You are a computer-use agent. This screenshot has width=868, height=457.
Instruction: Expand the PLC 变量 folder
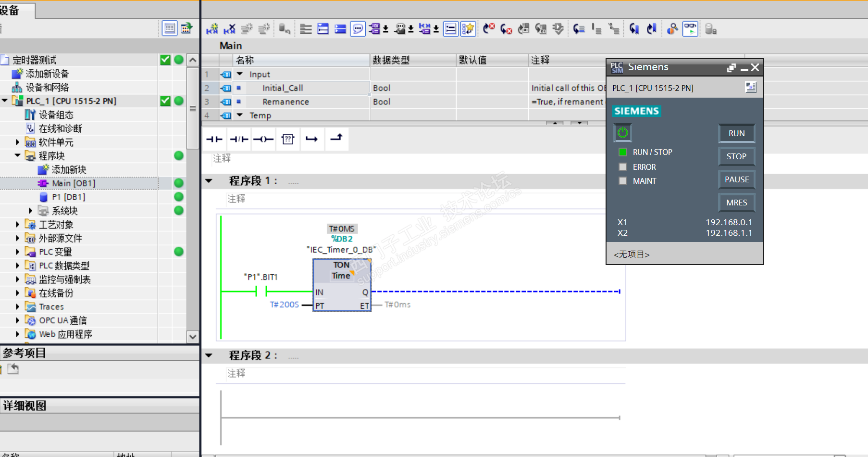pos(18,252)
